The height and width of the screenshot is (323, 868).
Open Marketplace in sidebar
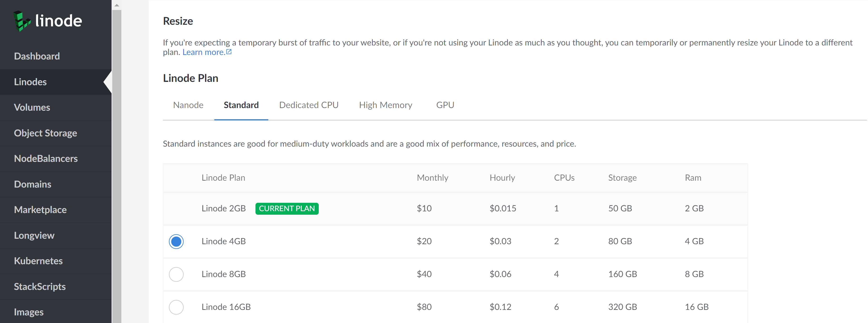[40, 210]
